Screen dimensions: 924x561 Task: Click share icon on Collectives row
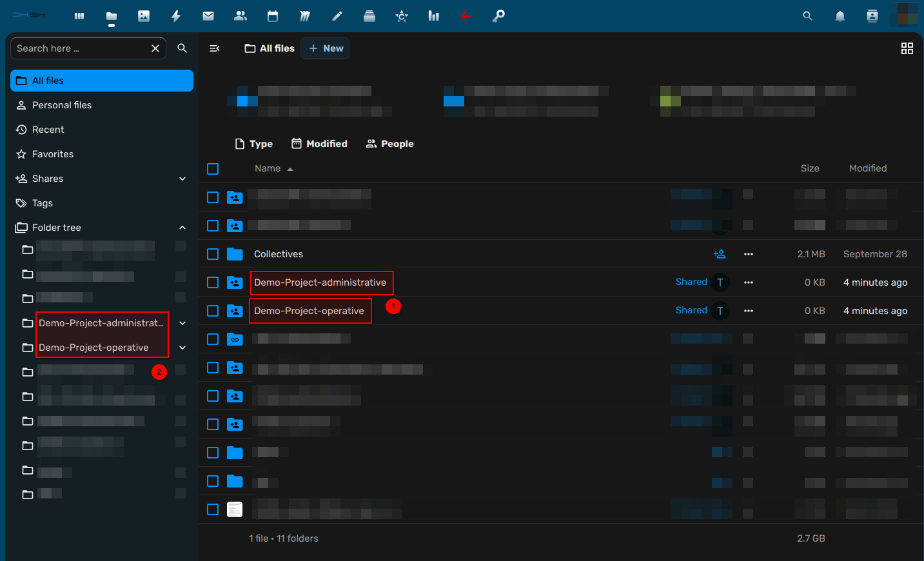coord(720,254)
